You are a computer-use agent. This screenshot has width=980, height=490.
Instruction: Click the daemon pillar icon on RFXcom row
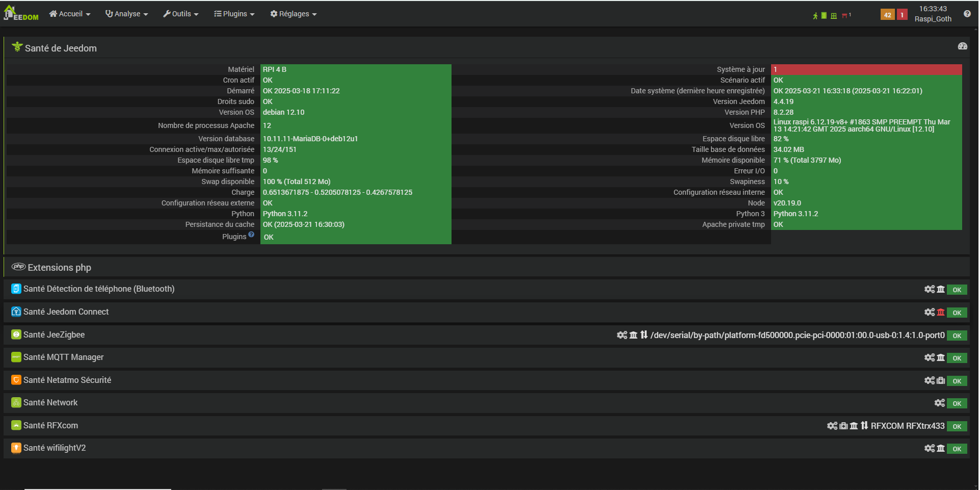pos(854,426)
